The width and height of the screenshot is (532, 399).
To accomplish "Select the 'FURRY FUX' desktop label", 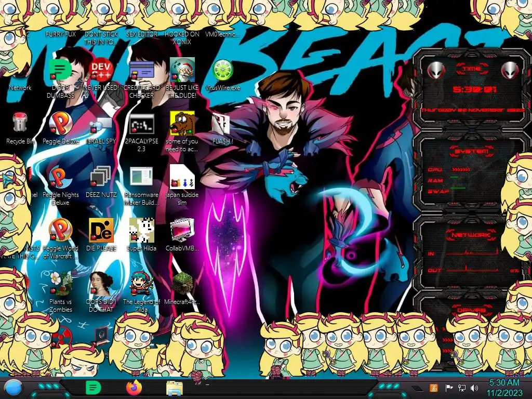I will pos(60,34).
